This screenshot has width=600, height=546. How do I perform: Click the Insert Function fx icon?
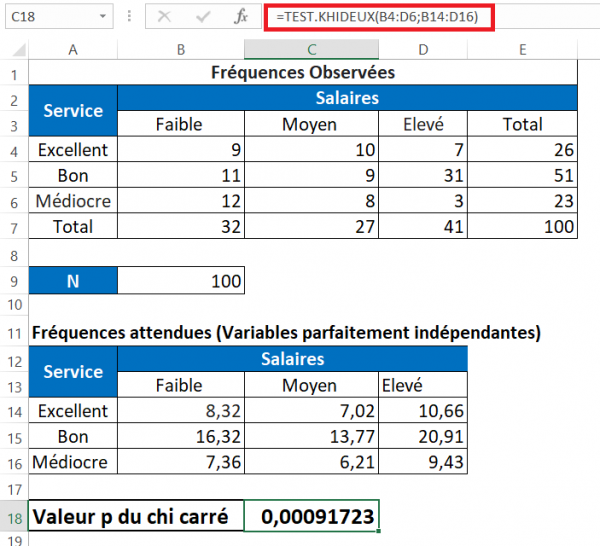241,18
